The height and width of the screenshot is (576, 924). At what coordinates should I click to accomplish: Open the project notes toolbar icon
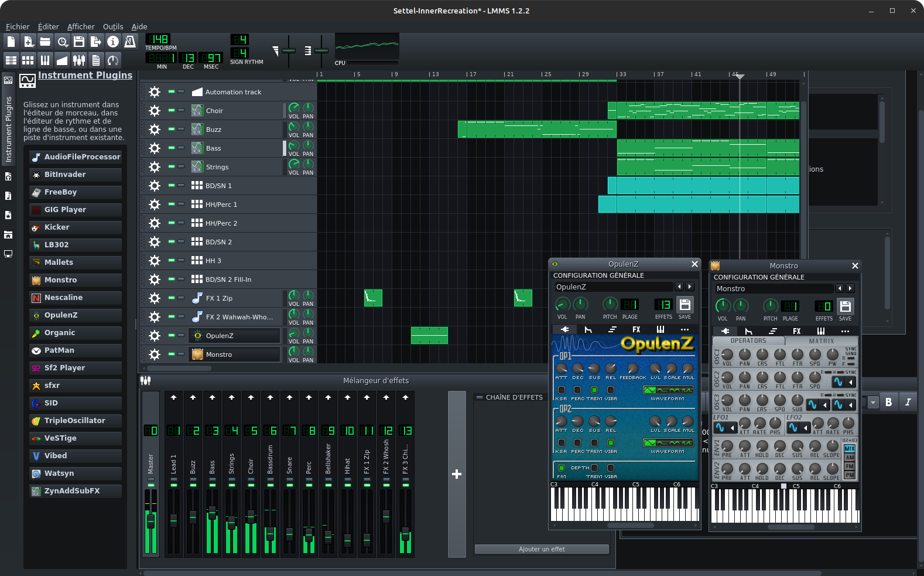pyautogui.click(x=96, y=60)
